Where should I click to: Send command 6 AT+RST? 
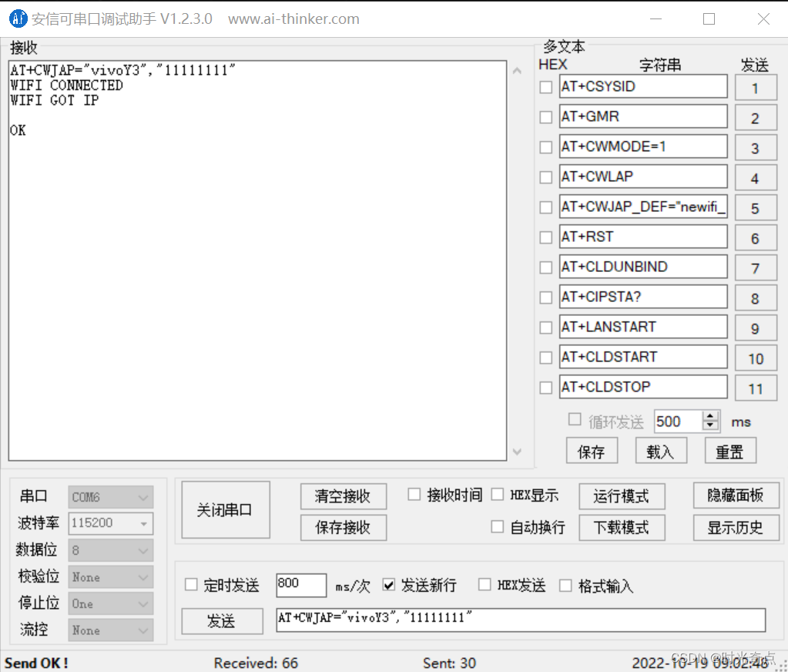[x=756, y=238]
